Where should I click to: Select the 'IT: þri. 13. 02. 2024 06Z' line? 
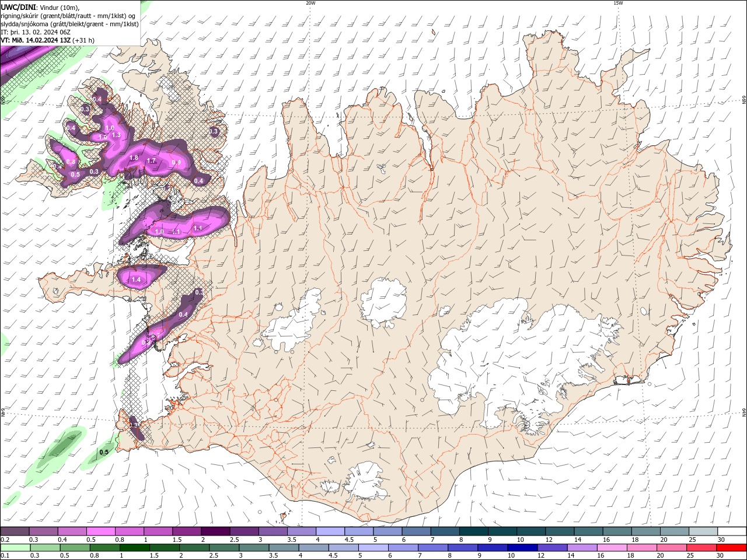[x=36, y=32]
